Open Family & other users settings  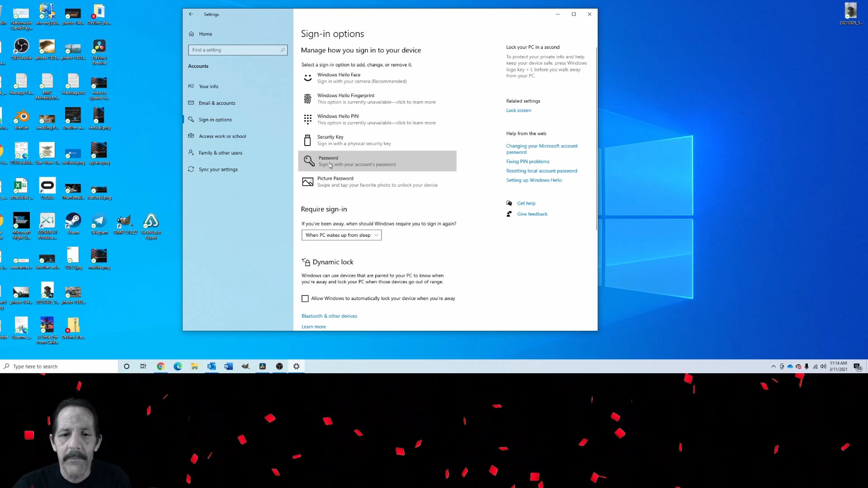click(x=220, y=152)
